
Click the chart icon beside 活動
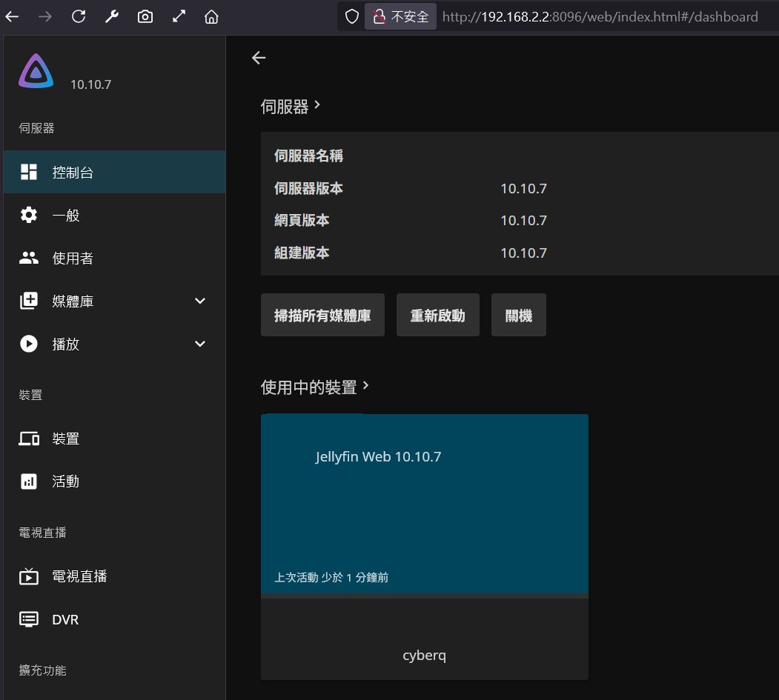coord(29,481)
